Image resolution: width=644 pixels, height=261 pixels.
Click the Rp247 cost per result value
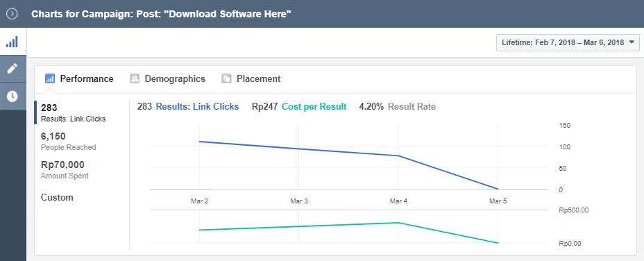(x=265, y=107)
